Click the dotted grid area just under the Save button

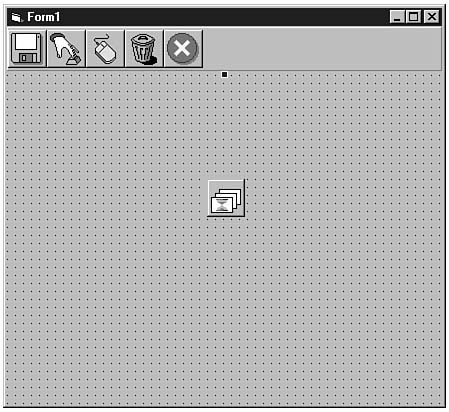click(x=27, y=83)
